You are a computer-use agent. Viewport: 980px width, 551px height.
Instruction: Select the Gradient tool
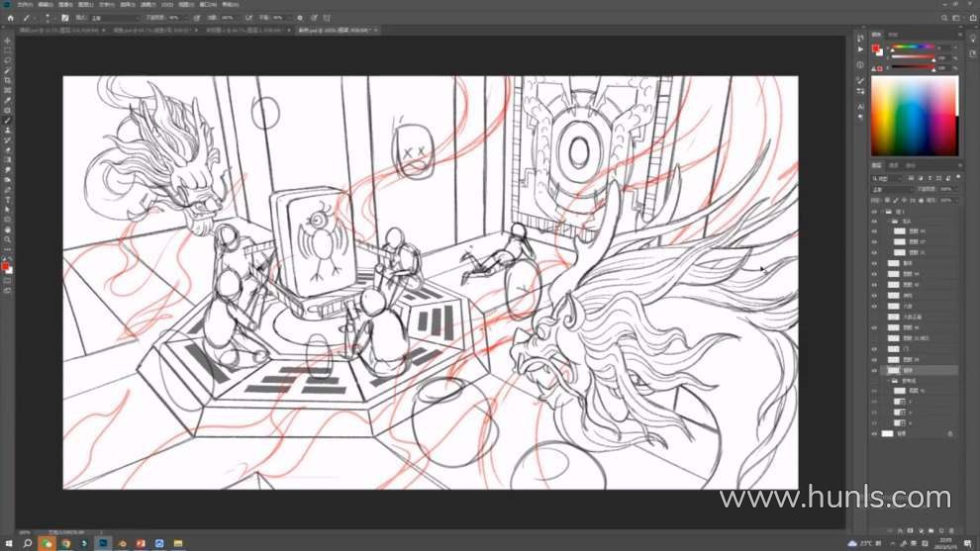click(8, 160)
